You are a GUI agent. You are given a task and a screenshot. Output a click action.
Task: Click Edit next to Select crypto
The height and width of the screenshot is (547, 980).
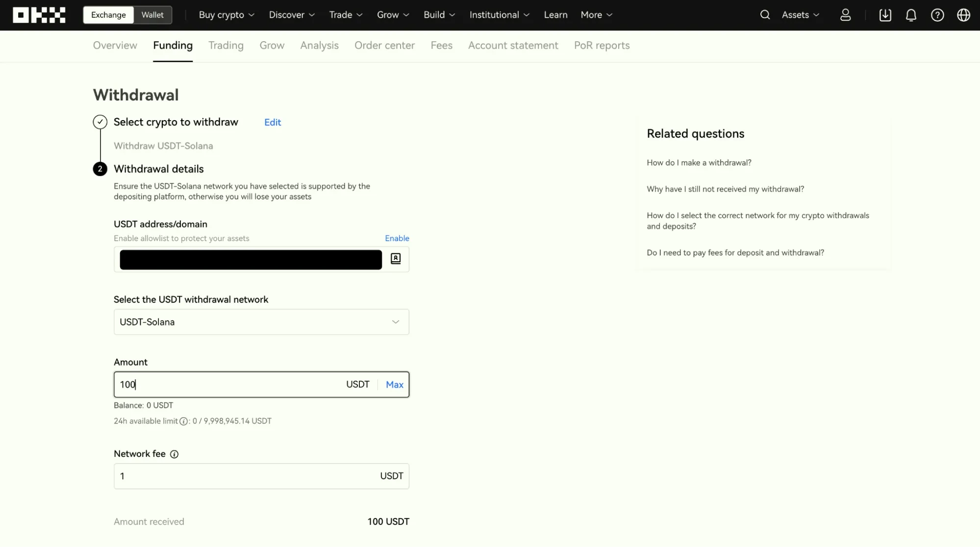coord(273,123)
